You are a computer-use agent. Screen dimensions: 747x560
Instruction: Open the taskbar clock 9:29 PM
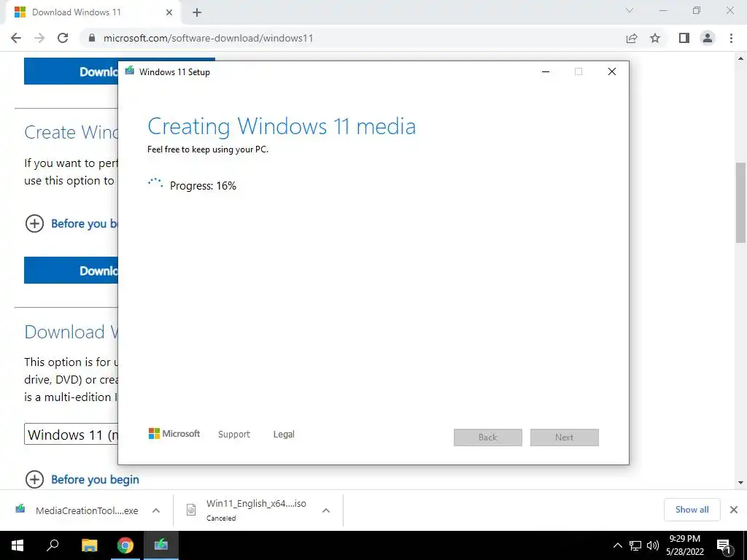click(x=685, y=545)
